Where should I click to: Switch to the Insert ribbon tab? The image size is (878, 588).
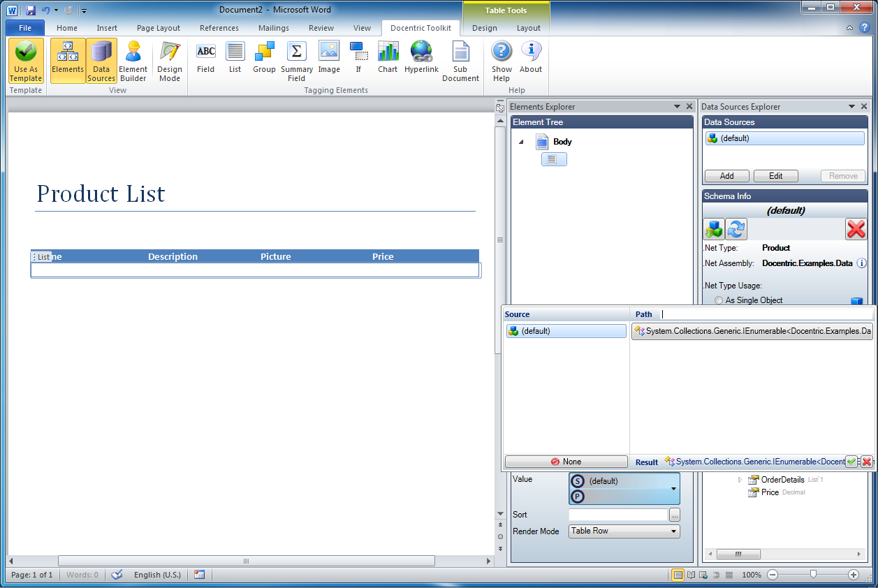pyautogui.click(x=107, y=28)
